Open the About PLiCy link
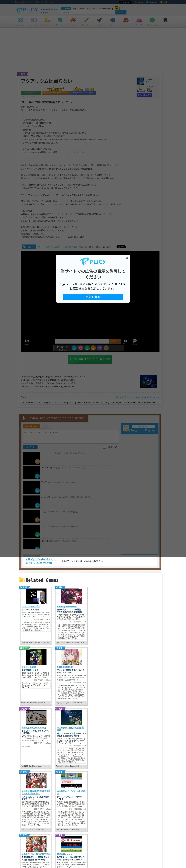Image resolution: width=186 pixels, height=868 pixels. click(49, 9)
